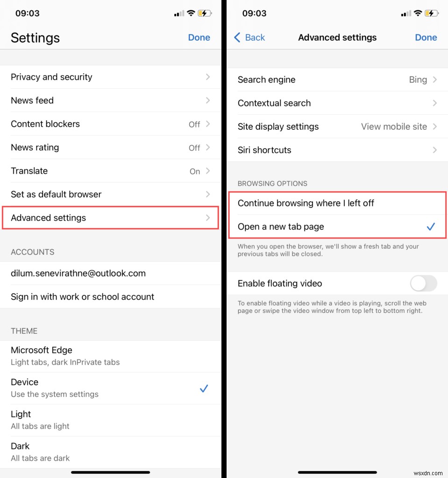Tap the chevron next to Privacy and security
This screenshot has height=478, width=448.
[x=208, y=77]
